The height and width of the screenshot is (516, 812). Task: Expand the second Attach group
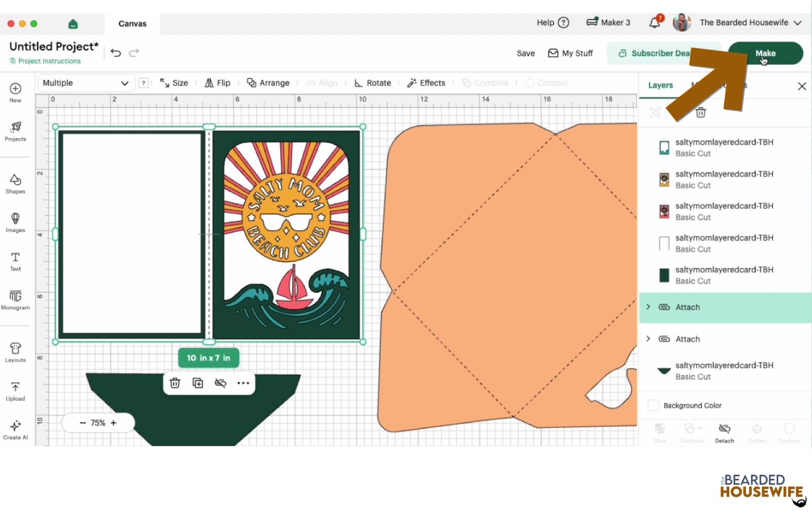pyautogui.click(x=648, y=339)
